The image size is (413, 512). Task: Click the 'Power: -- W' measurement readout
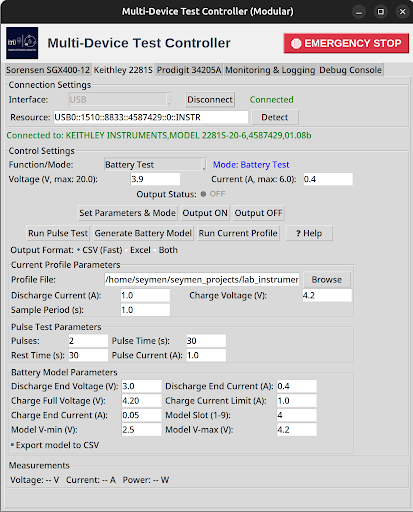146,480
